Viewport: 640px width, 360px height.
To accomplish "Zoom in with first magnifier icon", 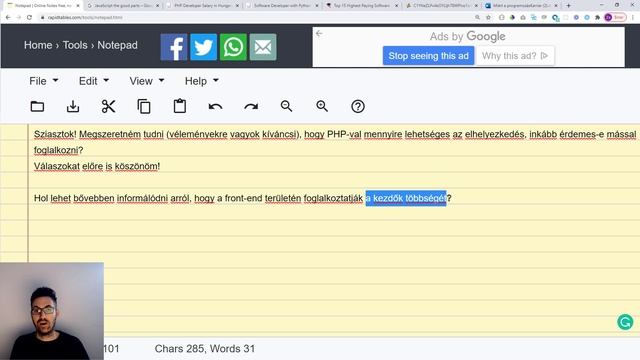I will coord(287,107).
